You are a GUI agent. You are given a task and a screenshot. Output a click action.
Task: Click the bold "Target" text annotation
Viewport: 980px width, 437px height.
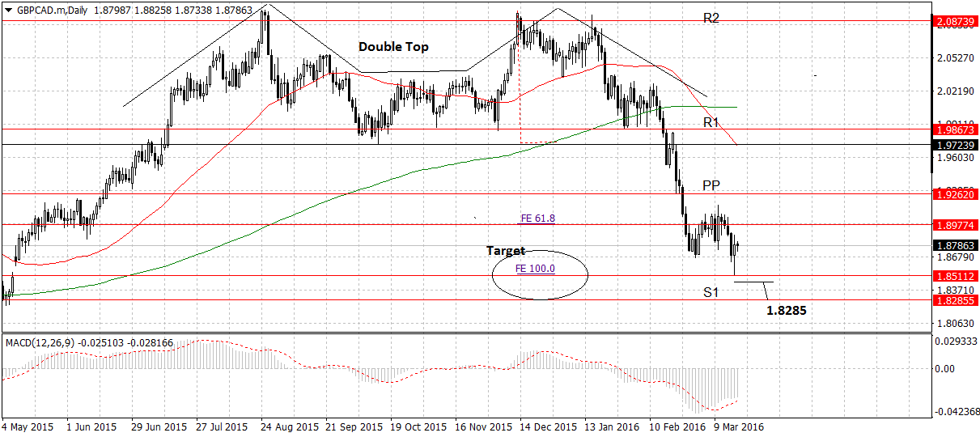pos(505,251)
